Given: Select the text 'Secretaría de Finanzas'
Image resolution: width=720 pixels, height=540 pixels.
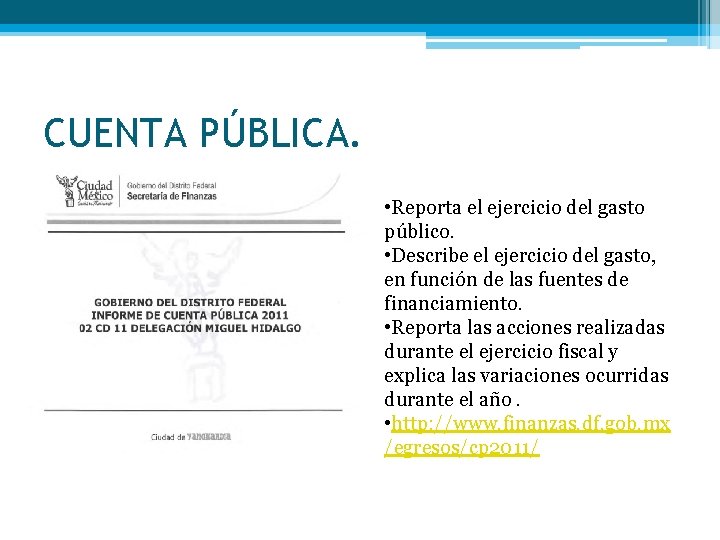Looking at the screenshot, I should 172,196.
